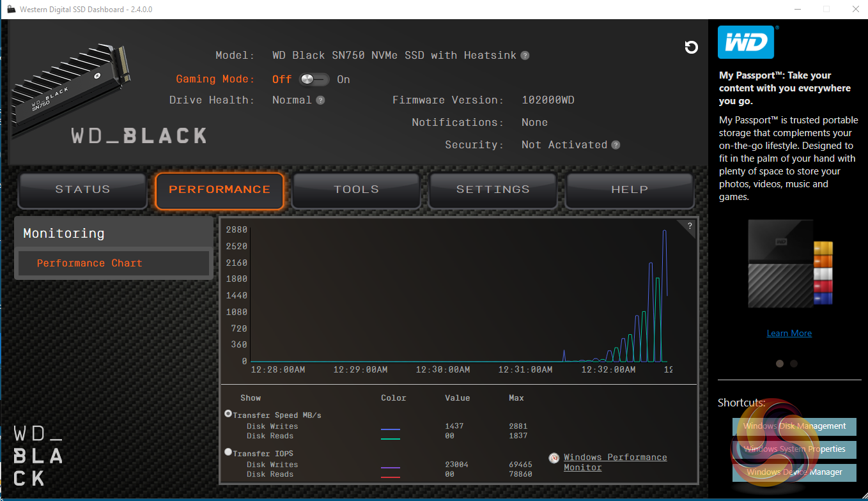Click the Windows Performance Monitor icon
Viewport: 868px width, 501px height.
pyautogui.click(x=554, y=458)
